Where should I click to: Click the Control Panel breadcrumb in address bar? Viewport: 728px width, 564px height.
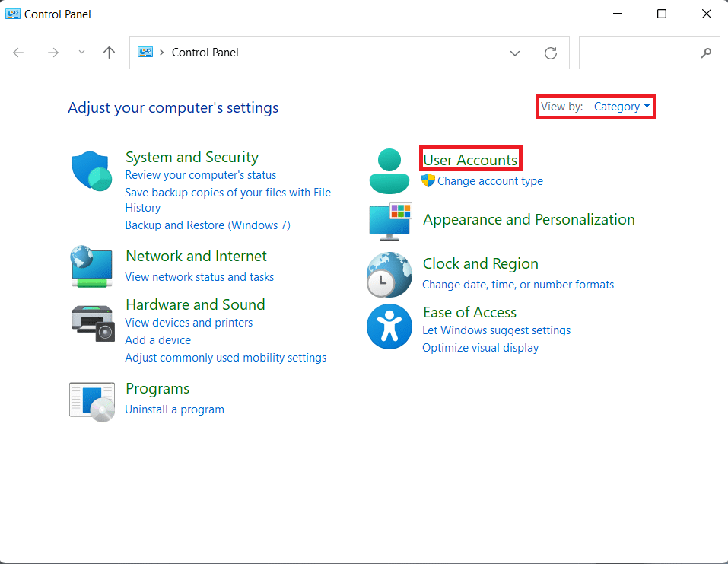tap(205, 53)
